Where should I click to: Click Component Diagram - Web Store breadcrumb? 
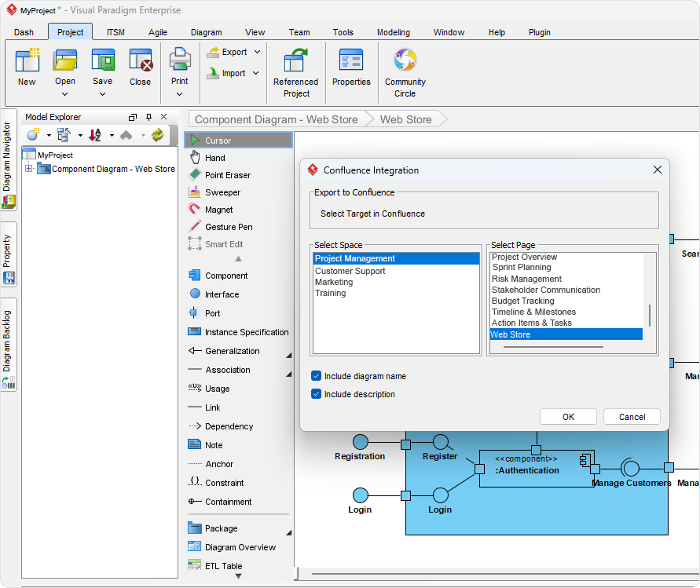click(277, 119)
